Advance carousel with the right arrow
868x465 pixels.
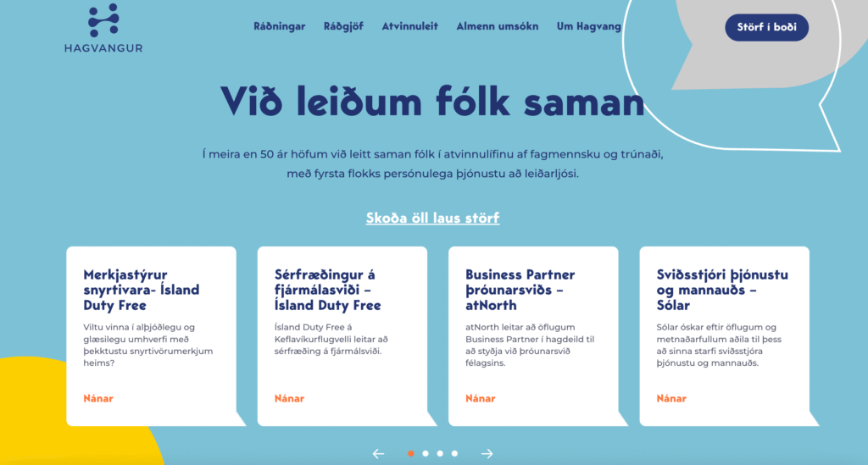(x=487, y=454)
